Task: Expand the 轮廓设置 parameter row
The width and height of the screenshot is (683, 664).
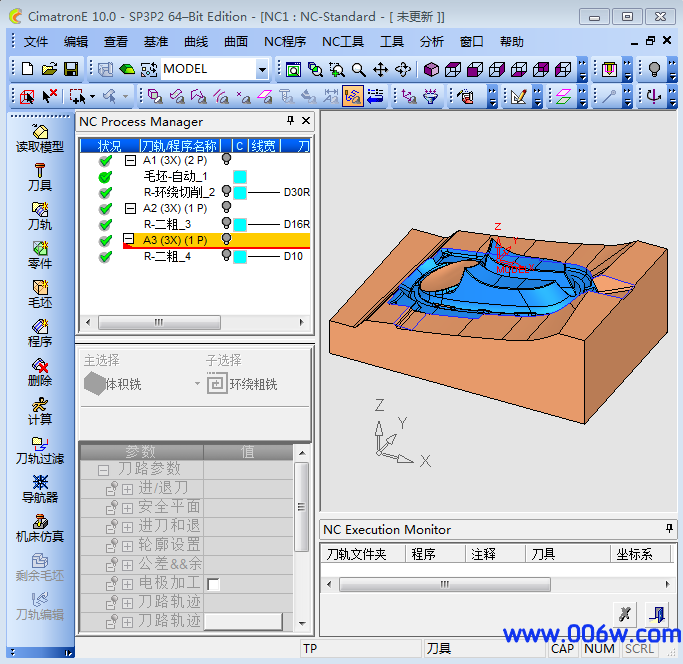Action: 127,546
